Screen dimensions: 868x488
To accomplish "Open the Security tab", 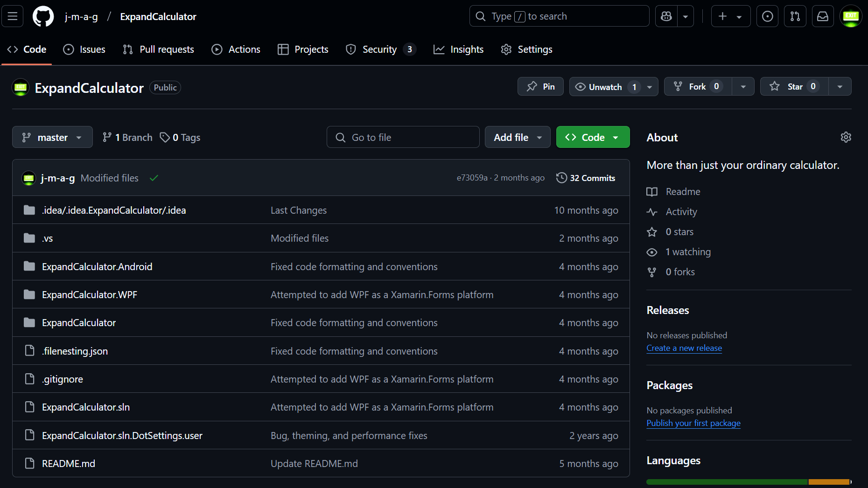I will pos(381,49).
